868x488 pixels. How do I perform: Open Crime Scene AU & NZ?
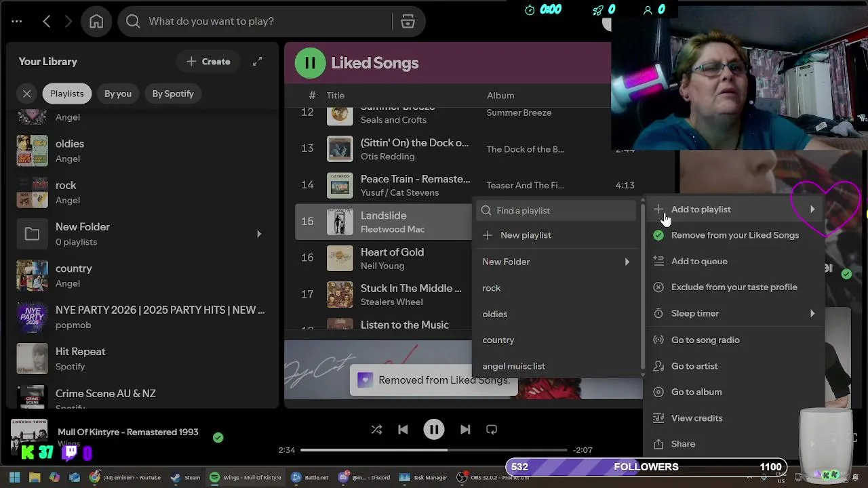click(142, 399)
